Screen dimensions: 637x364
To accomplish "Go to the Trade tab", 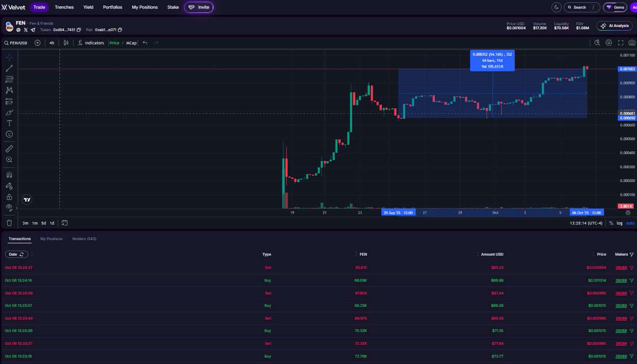I will point(39,7).
